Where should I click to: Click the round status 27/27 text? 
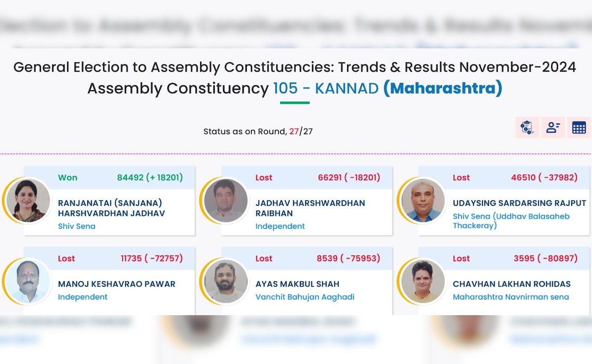click(x=300, y=132)
